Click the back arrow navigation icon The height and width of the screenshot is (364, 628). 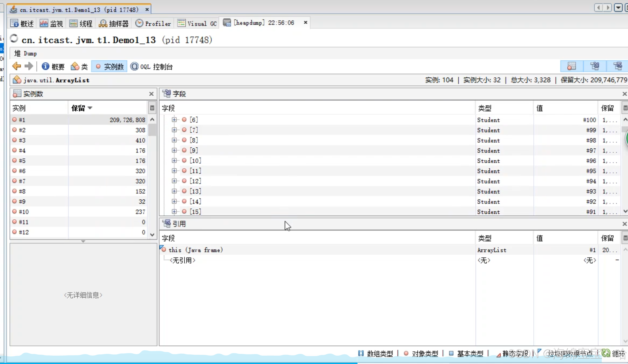[16, 66]
